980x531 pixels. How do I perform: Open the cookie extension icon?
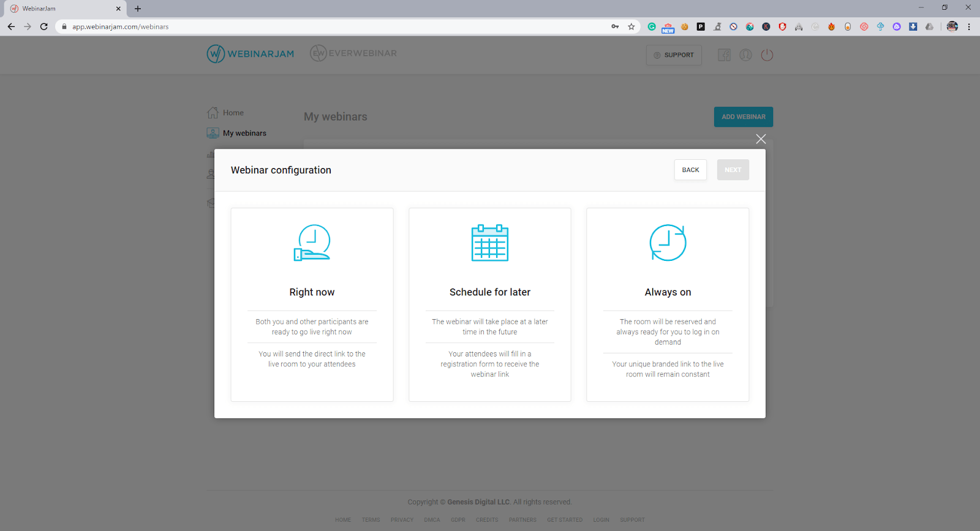tap(685, 26)
